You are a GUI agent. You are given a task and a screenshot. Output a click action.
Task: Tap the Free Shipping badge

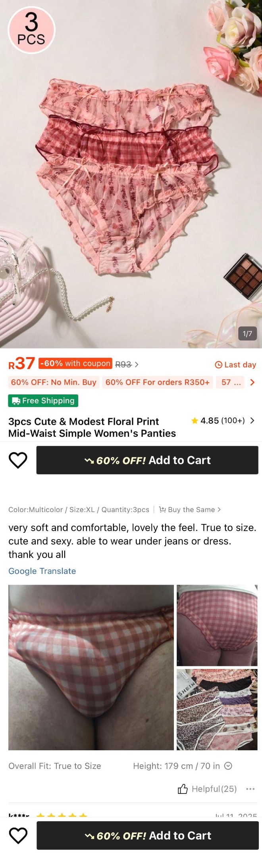point(43,401)
